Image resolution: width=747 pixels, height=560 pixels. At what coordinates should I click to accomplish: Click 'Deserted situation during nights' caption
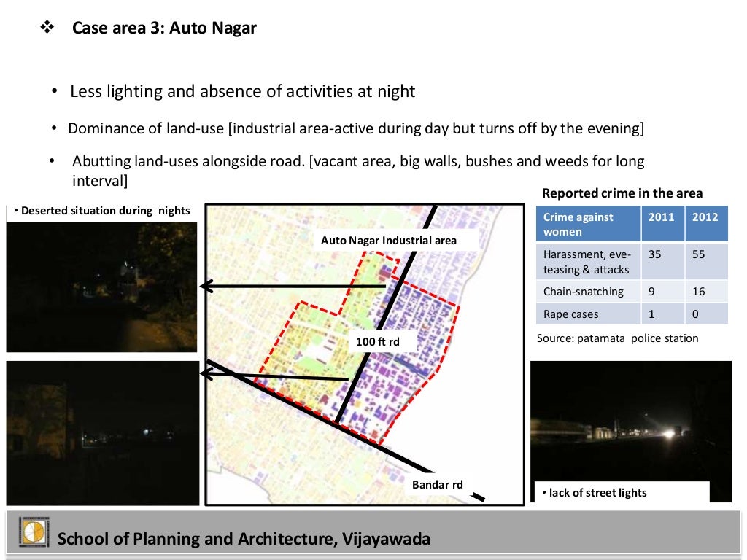tap(105, 211)
